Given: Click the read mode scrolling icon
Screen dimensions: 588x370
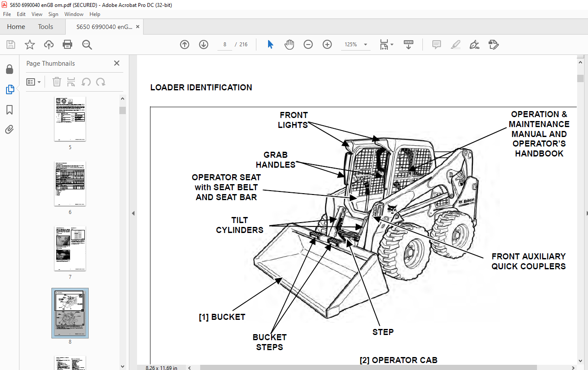Looking at the screenshot, I should pyautogui.click(x=409, y=45).
